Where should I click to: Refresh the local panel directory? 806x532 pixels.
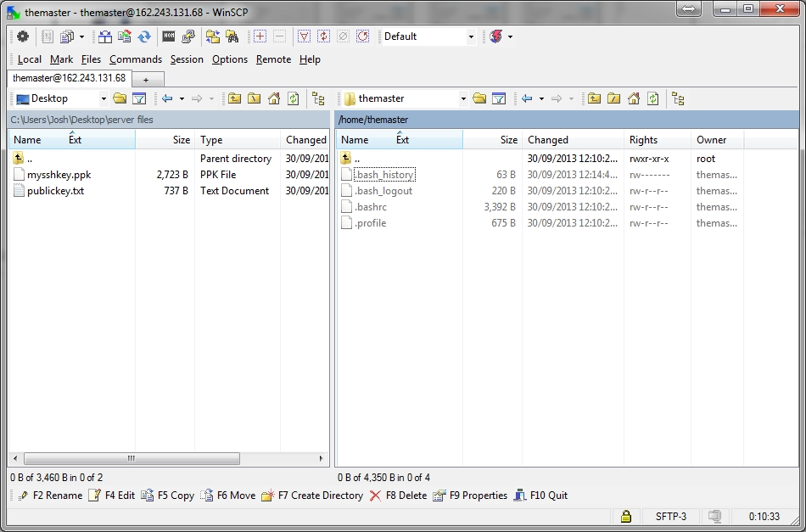[293, 98]
